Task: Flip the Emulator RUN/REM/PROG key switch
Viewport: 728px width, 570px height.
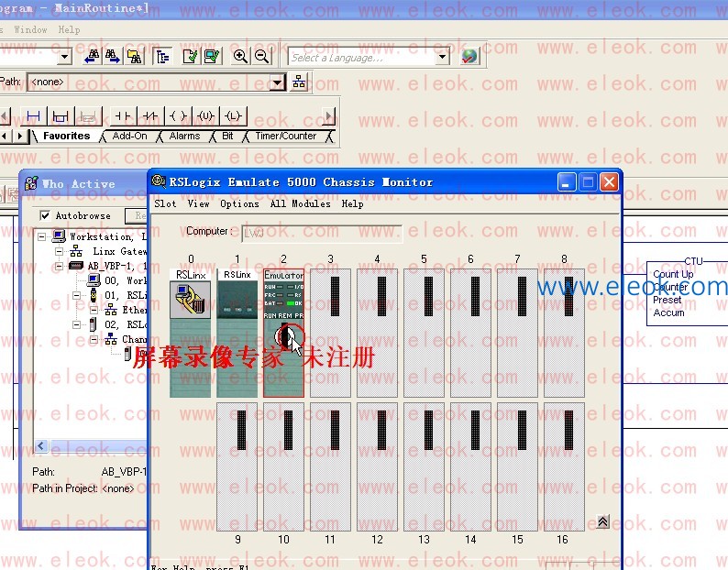Action: point(284,335)
